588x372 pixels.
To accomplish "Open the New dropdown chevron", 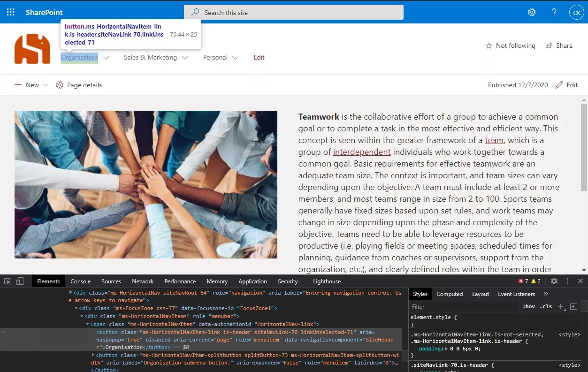I will tap(45, 85).
